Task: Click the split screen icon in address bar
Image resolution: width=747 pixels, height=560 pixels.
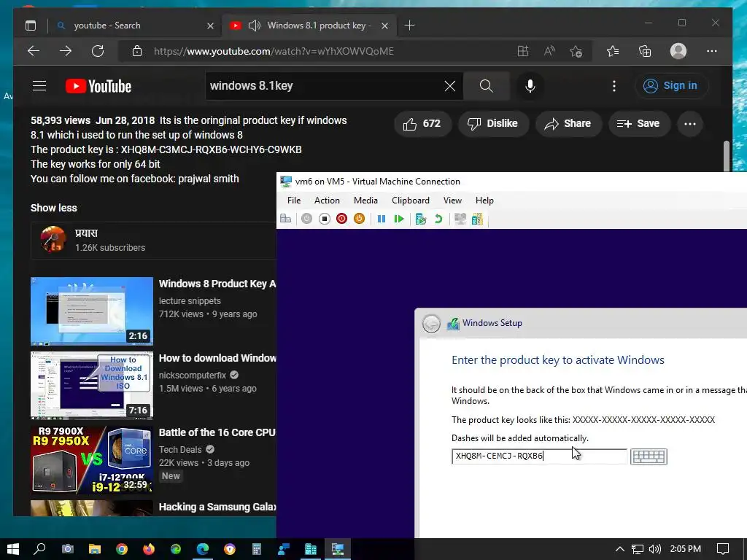Action: click(522, 51)
